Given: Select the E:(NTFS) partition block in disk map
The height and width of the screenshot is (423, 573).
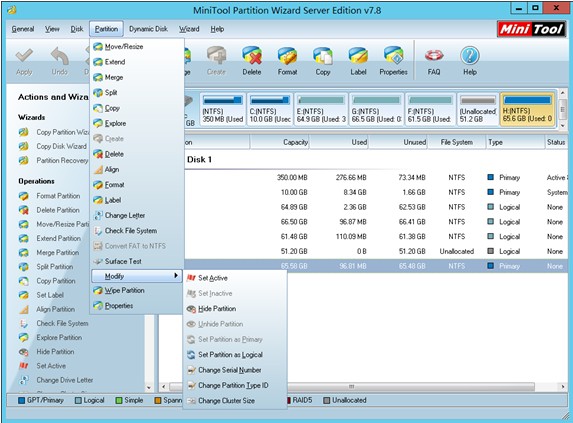Looking at the screenshot, I should (x=321, y=109).
